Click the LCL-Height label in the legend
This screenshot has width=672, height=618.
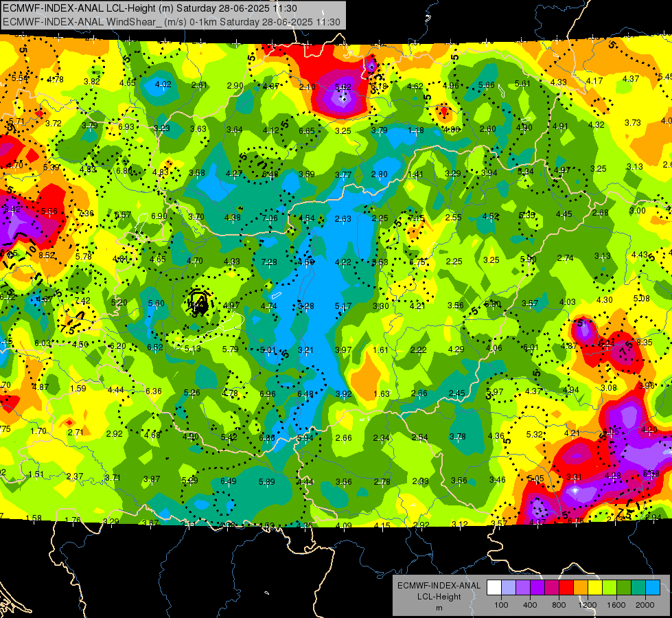[439, 597]
